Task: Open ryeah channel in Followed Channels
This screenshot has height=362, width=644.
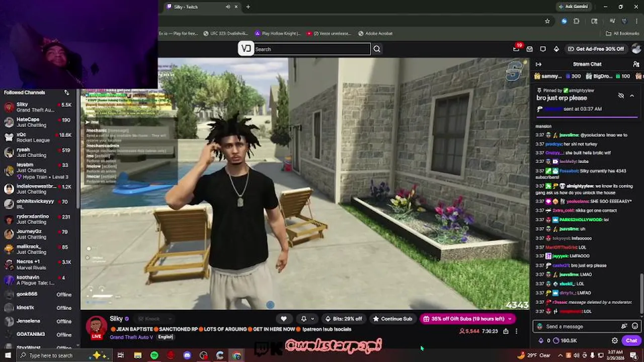Action: click(39, 153)
